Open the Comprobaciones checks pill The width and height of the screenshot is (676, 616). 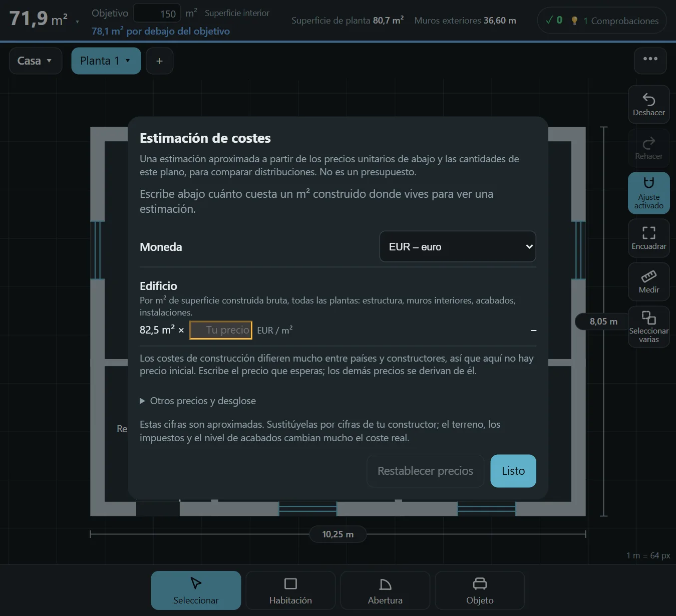coord(602,21)
